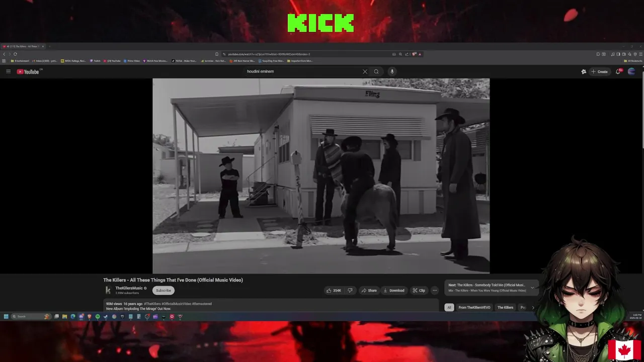Open the YouTube hamburger guide menu
The image size is (644, 362).
tap(8, 71)
